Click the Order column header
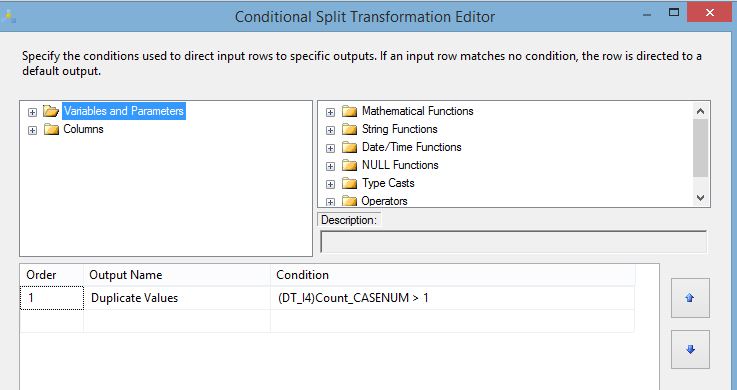 pyautogui.click(x=52, y=275)
